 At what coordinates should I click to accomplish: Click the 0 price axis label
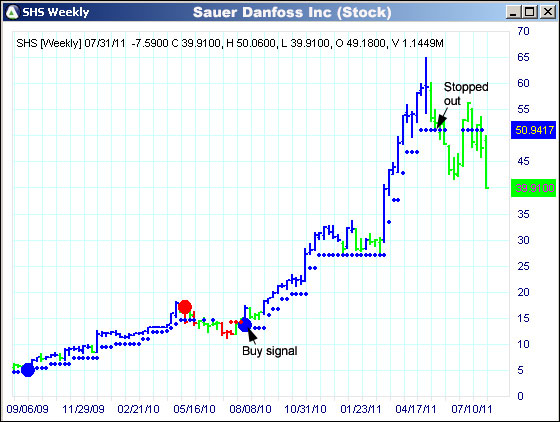[x=520, y=396]
